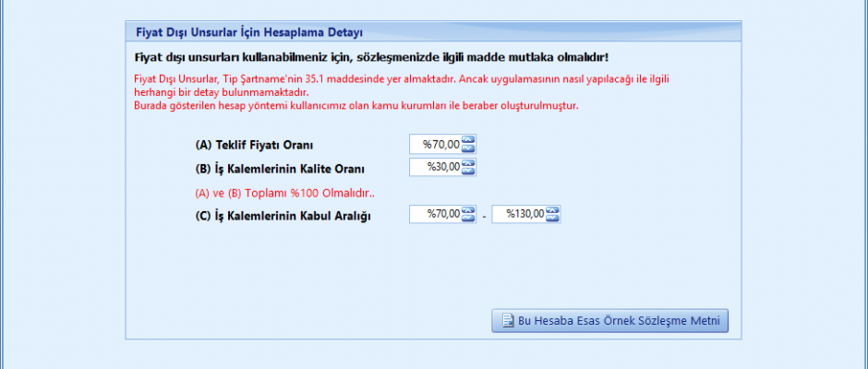Select the (C) İş Kalemlerinin Kabul Aralığı label

point(276,216)
